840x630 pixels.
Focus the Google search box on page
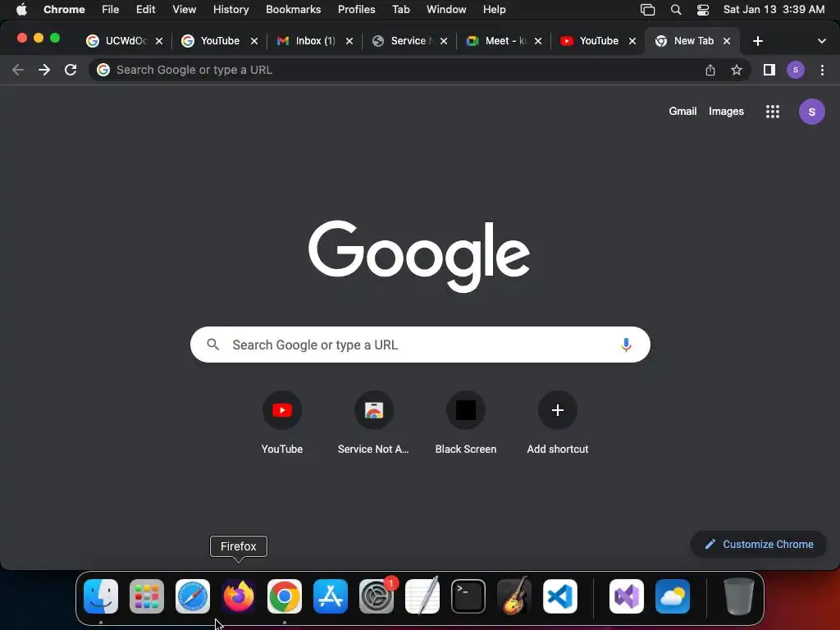420,345
